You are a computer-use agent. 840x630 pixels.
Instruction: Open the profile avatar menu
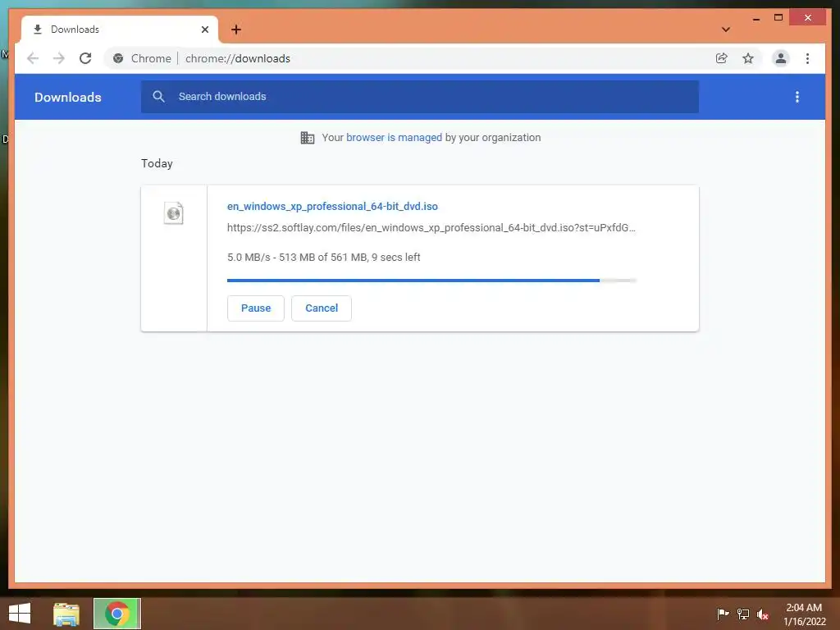coord(781,58)
